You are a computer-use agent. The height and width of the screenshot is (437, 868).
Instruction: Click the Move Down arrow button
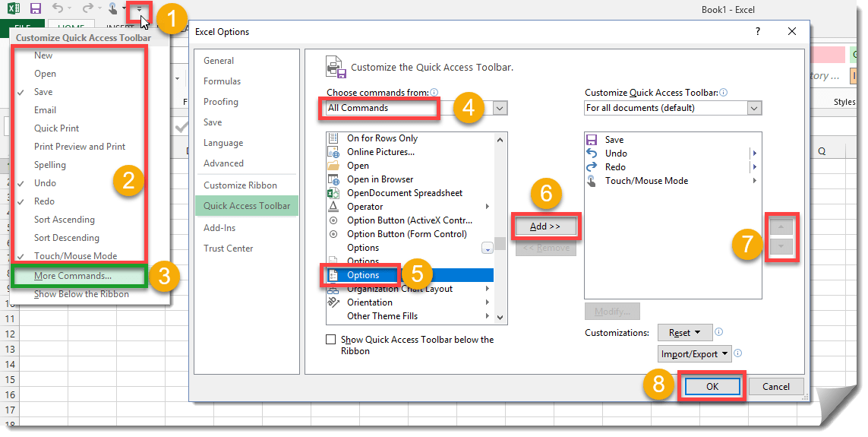click(x=781, y=246)
